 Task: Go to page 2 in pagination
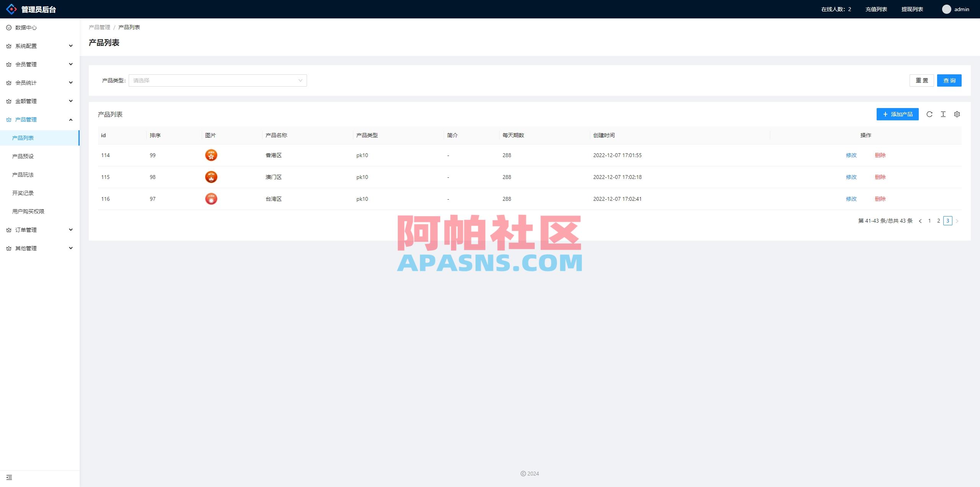click(x=938, y=221)
